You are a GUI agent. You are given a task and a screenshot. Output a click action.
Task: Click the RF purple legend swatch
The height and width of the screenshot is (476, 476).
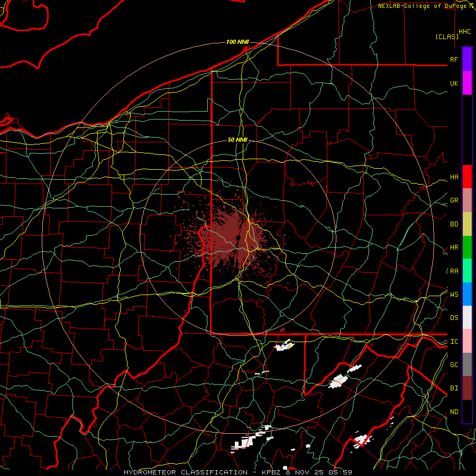tap(467, 59)
